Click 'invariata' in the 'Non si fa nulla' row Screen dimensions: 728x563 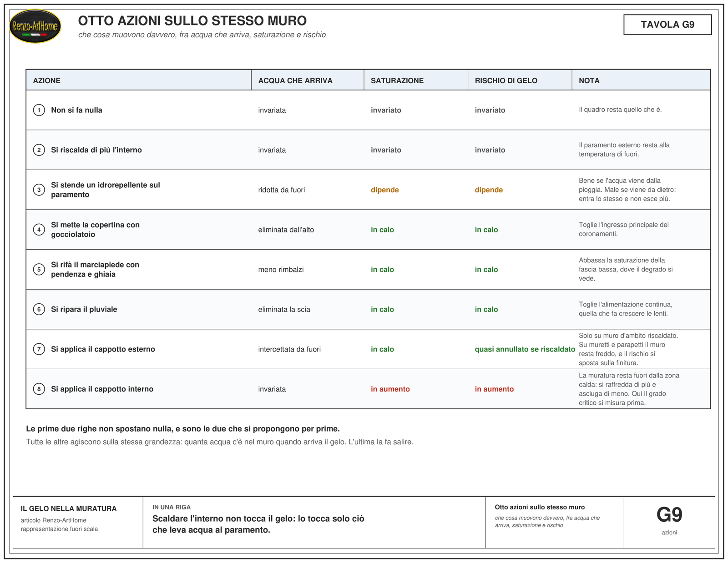(272, 110)
